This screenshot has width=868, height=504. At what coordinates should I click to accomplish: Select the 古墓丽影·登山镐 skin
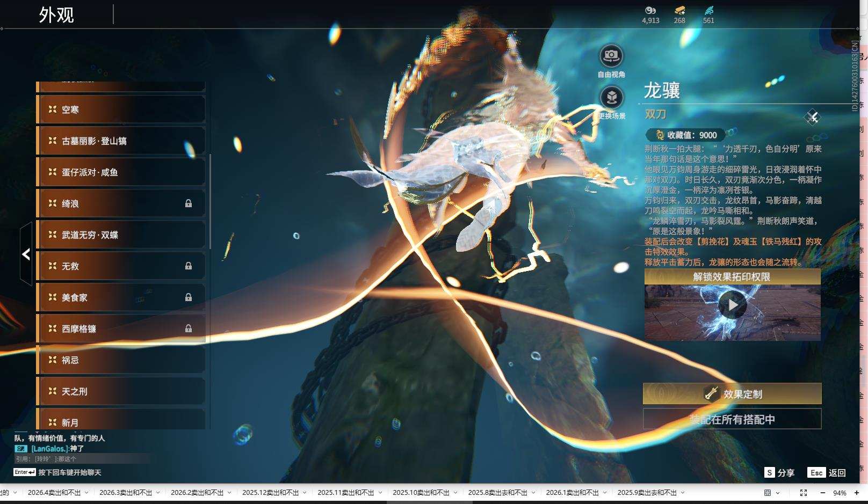[x=121, y=141]
